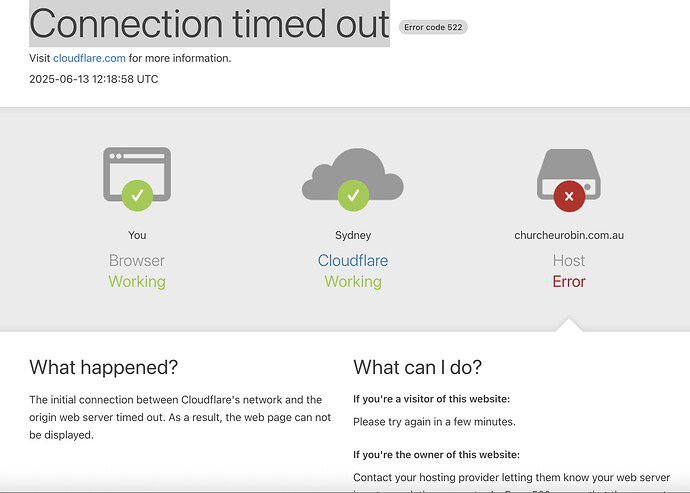Click the Sydney location label
Viewport: 690px width, 493px height.
[x=353, y=235]
